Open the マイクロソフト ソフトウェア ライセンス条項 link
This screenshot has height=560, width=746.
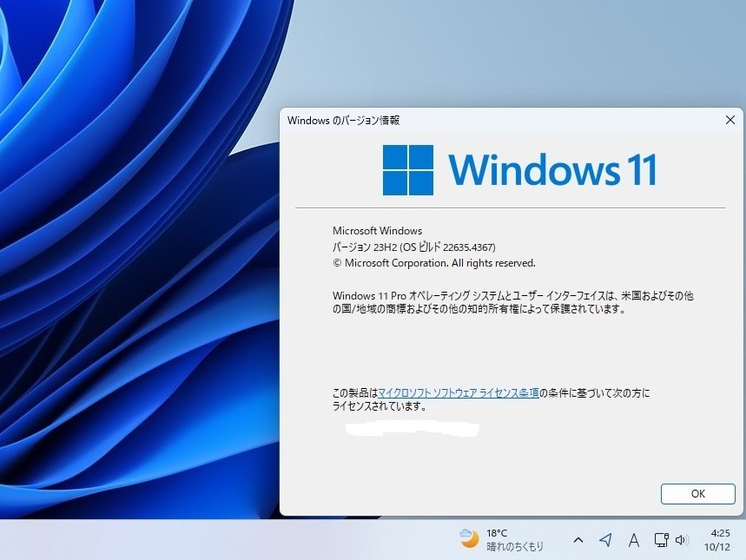[x=459, y=393]
